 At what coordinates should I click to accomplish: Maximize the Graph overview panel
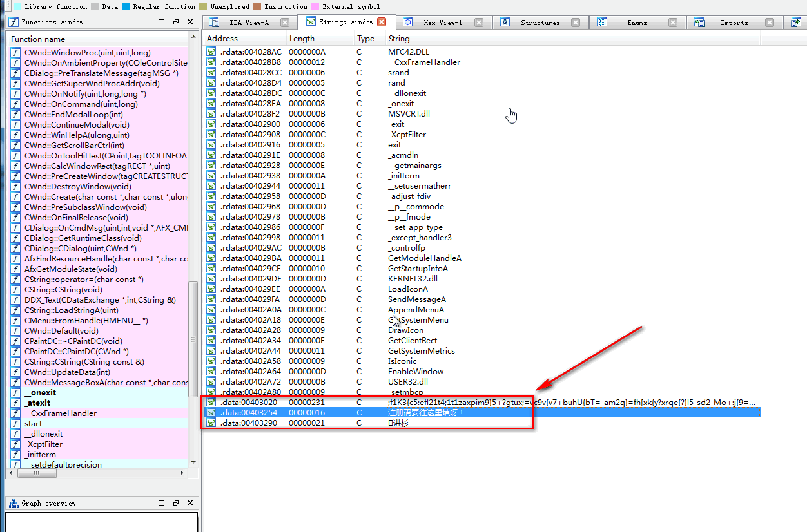click(162, 503)
